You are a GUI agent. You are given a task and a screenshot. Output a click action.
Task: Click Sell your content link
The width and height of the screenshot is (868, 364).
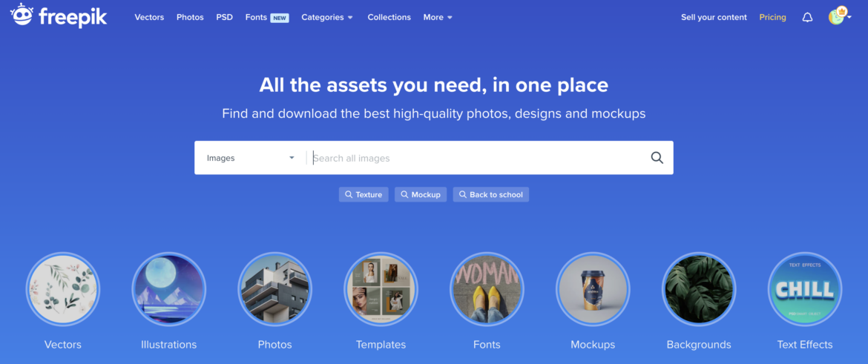point(714,17)
